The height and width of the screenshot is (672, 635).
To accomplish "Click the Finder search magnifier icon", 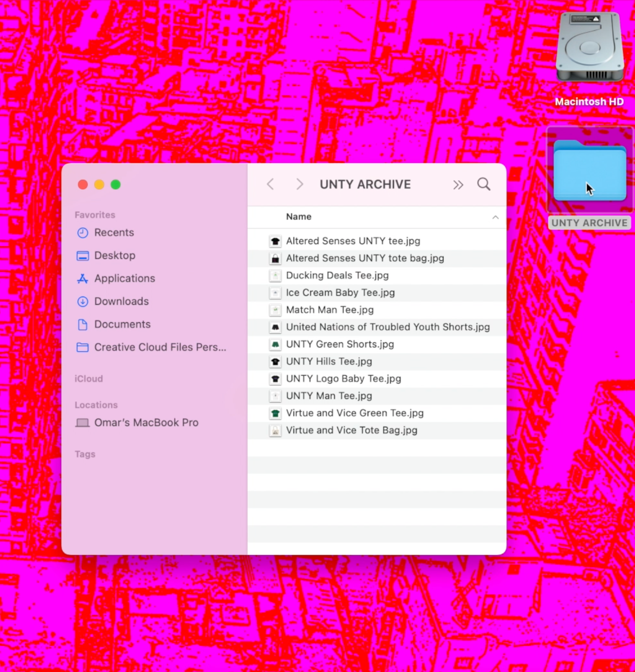I will 483,184.
